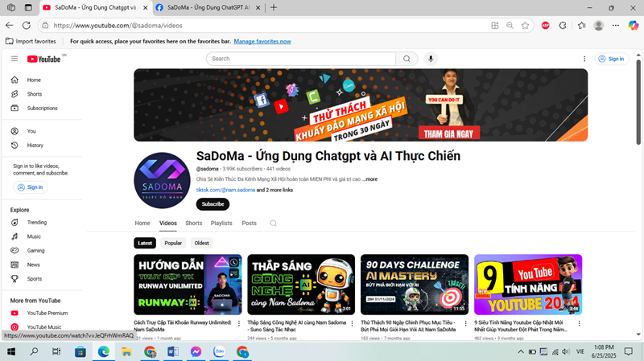Open Copilot in Edge toolbar

click(x=633, y=26)
